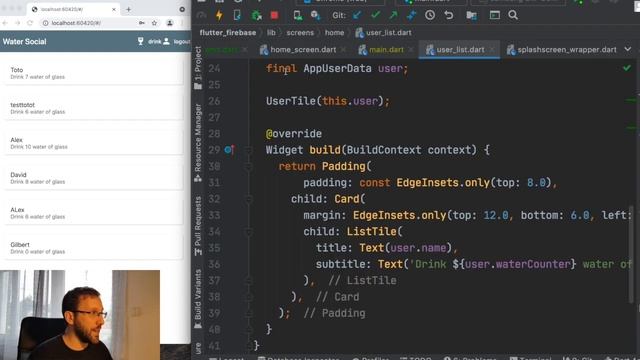Click the drink glass icon in Water Social
The image size is (640, 360).
click(140, 41)
